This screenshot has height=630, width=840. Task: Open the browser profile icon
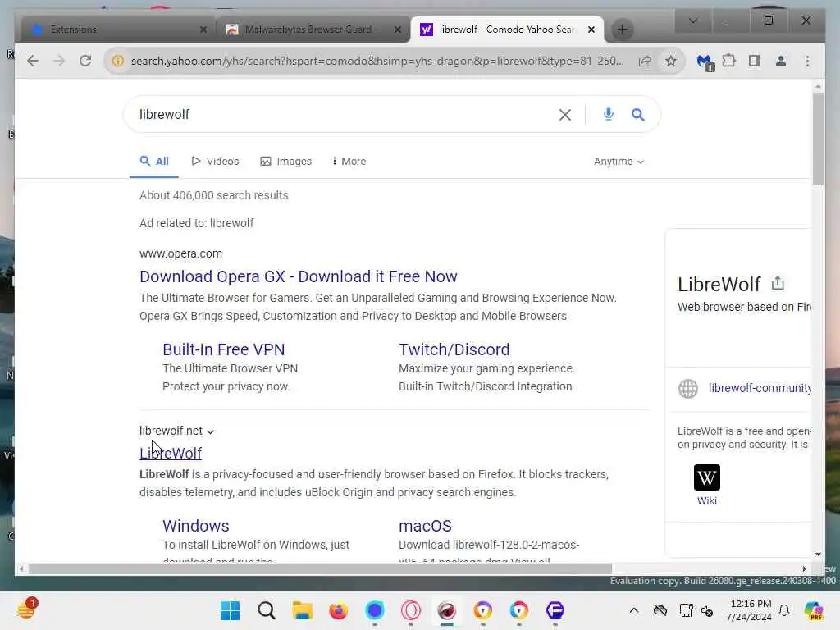tap(781, 61)
